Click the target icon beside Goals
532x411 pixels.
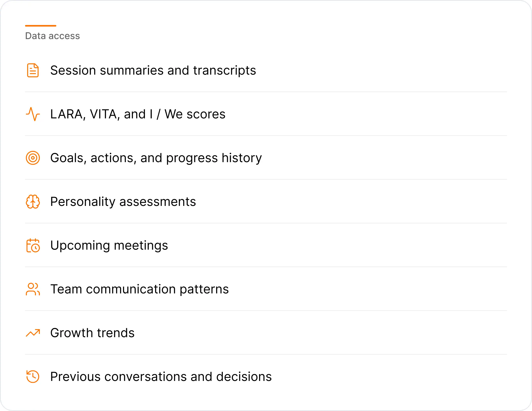pos(33,158)
